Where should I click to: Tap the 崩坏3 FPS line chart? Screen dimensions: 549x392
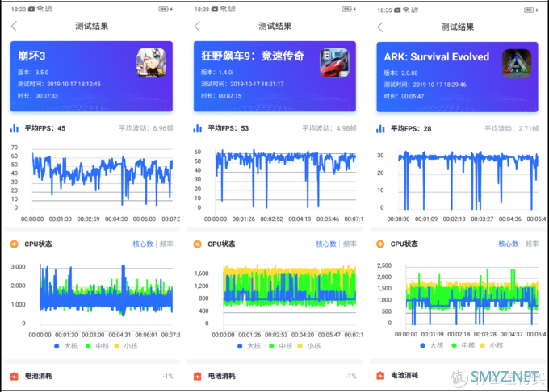(x=103, y=180)
